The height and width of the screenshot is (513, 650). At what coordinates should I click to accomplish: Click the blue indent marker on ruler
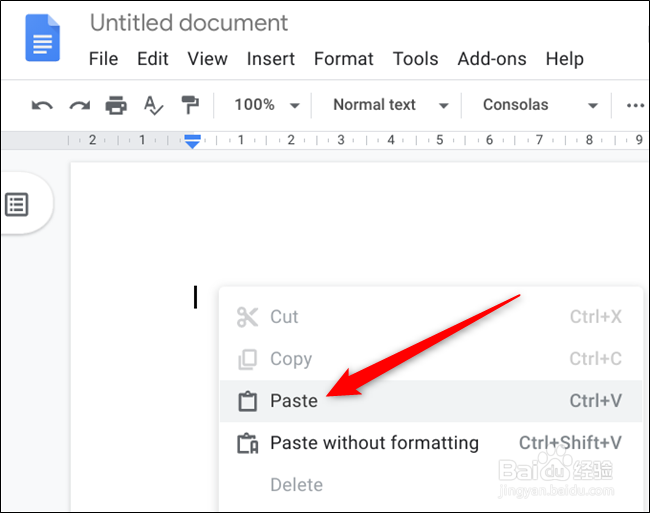coord(192,141)
